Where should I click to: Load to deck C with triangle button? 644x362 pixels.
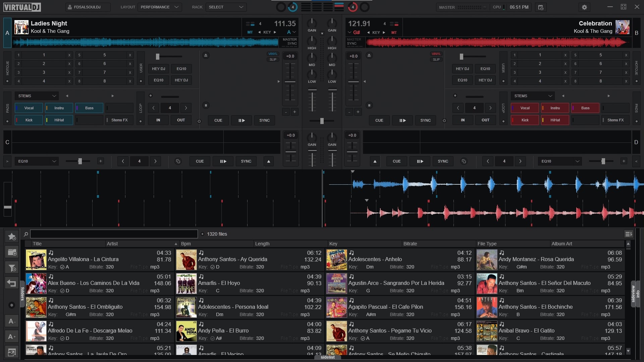pyautogui.click(x=268, y=161)
